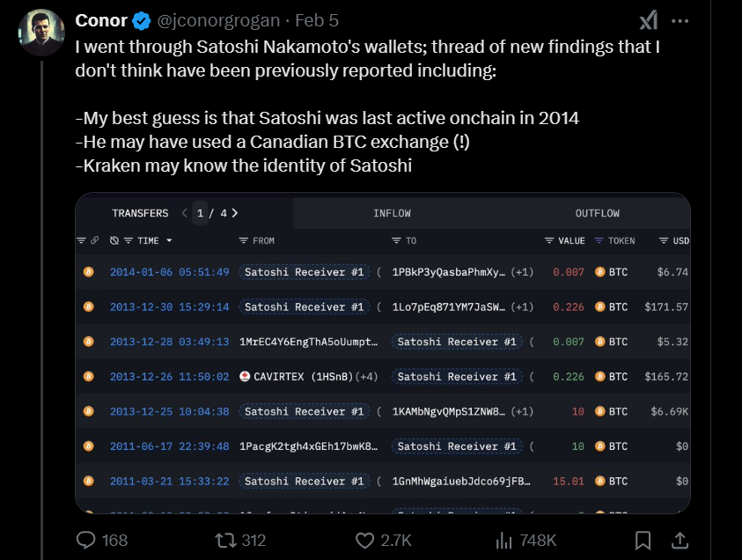742x560 pixels.
Task: Go to previous transfers page arrow
Action: point(184,213)
